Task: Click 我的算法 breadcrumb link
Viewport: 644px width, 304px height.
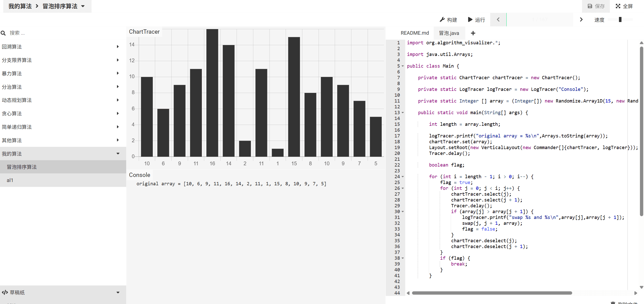Action: pos(20,6)
